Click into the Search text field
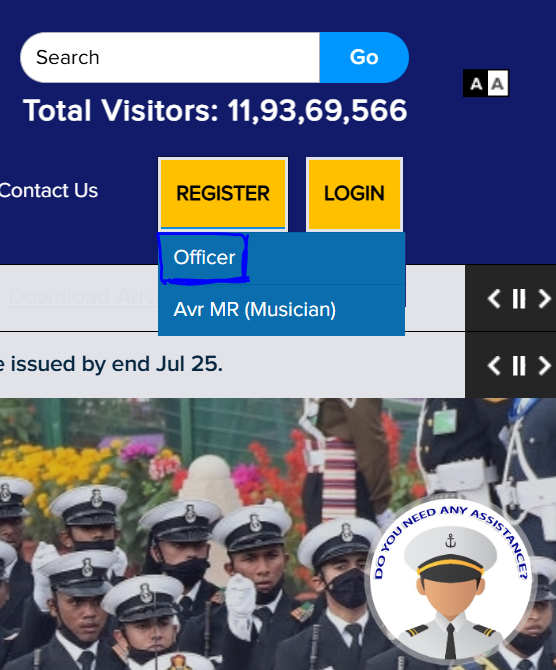Viewport: 556px width, 670px height. tap(170, 57)
